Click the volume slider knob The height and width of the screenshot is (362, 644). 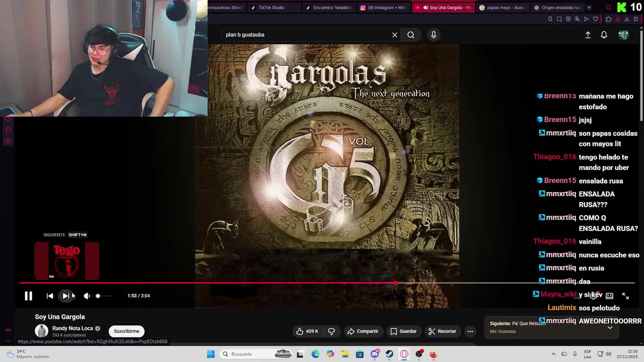(98, 296)
